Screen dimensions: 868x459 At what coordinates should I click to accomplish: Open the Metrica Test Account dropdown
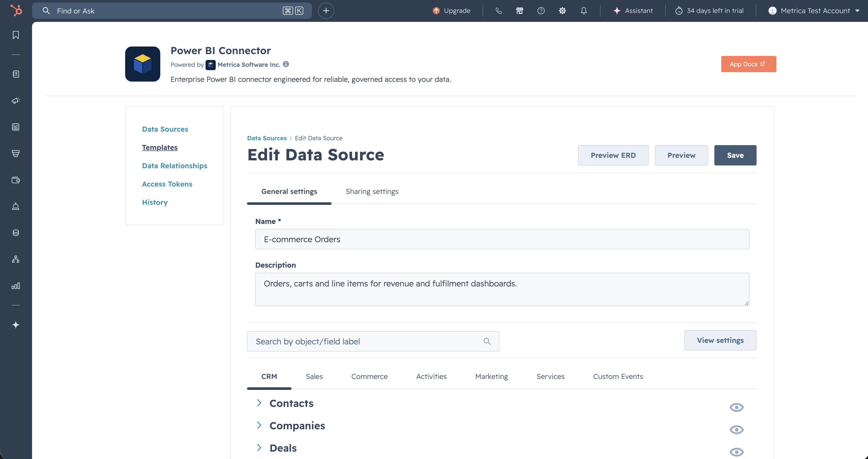[x=814, y=11]
